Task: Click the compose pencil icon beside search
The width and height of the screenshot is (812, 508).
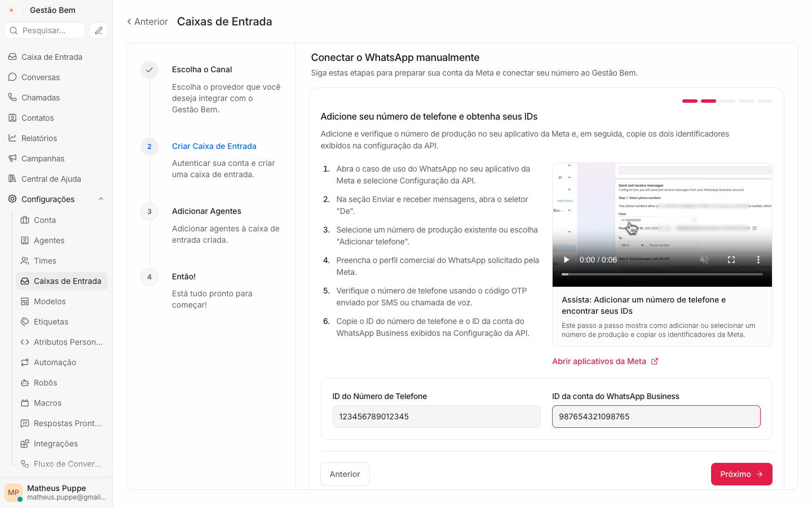Action: click(99, 30)
